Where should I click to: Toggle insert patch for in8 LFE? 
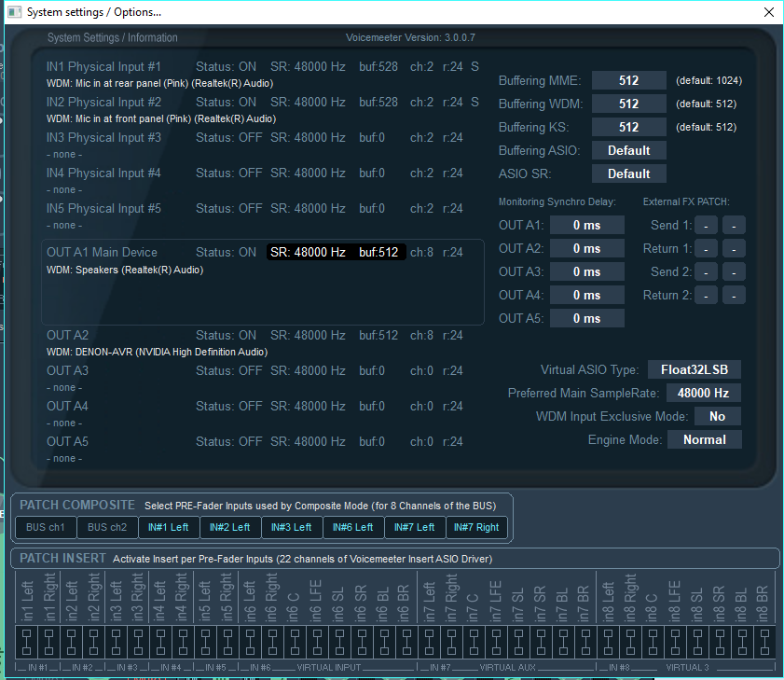coord(675,642)
